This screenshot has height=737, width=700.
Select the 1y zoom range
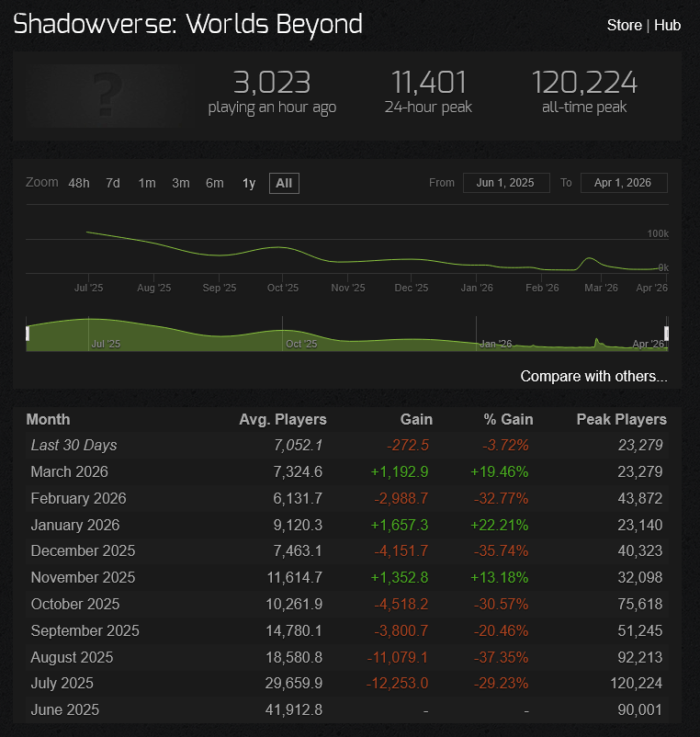pyautogui.click(x=249, y=183)
